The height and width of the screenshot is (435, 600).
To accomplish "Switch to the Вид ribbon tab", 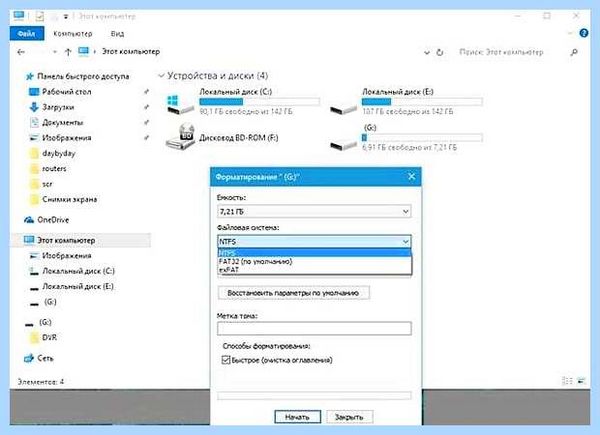I will pos(117,34).
